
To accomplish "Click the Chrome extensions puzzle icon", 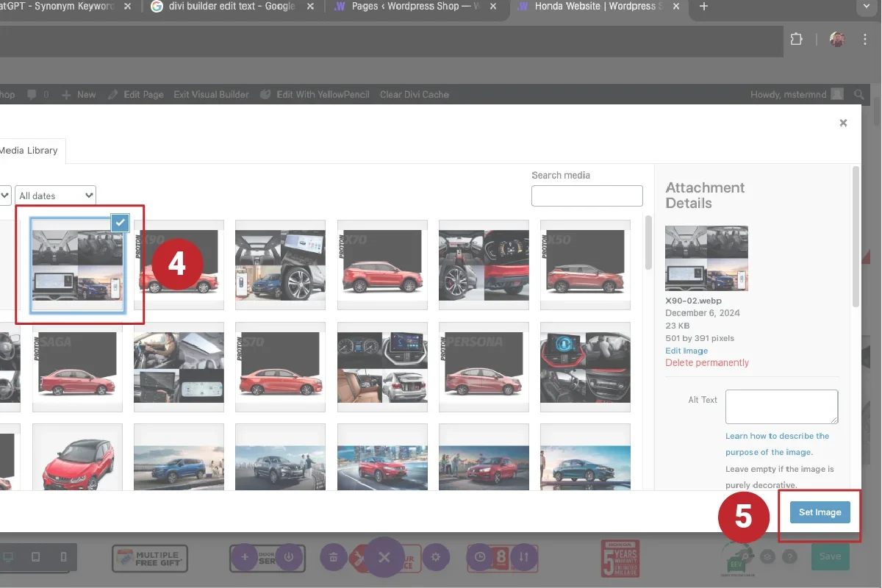I will pyautogui.click(x=796, y=40).
